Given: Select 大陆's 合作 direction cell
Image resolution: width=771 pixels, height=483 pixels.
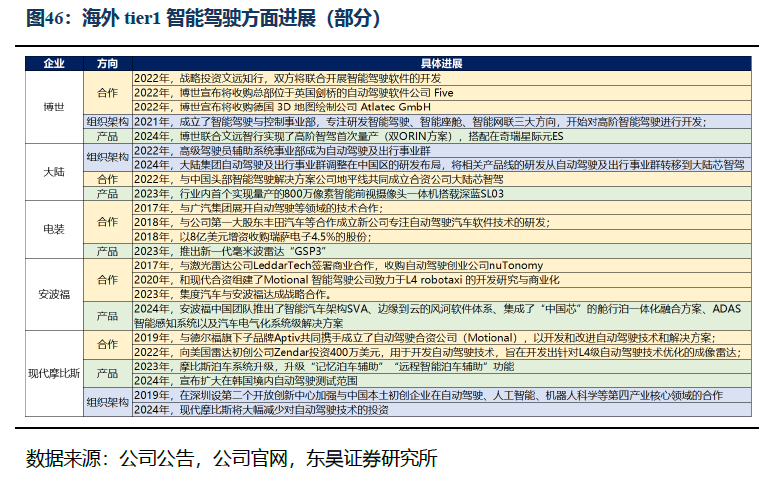Looking at the screenshot, I should [108, 179].
